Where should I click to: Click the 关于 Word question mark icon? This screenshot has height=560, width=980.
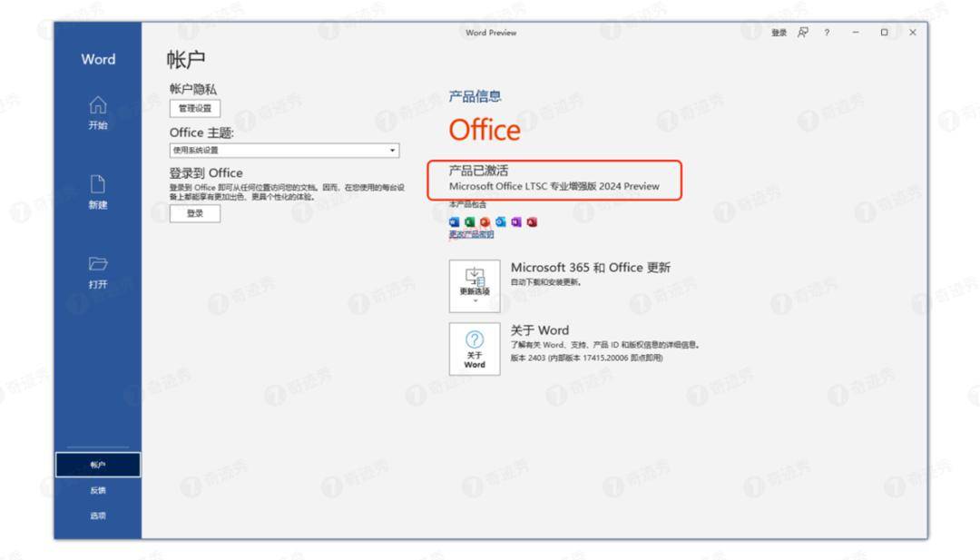[474, 341]
